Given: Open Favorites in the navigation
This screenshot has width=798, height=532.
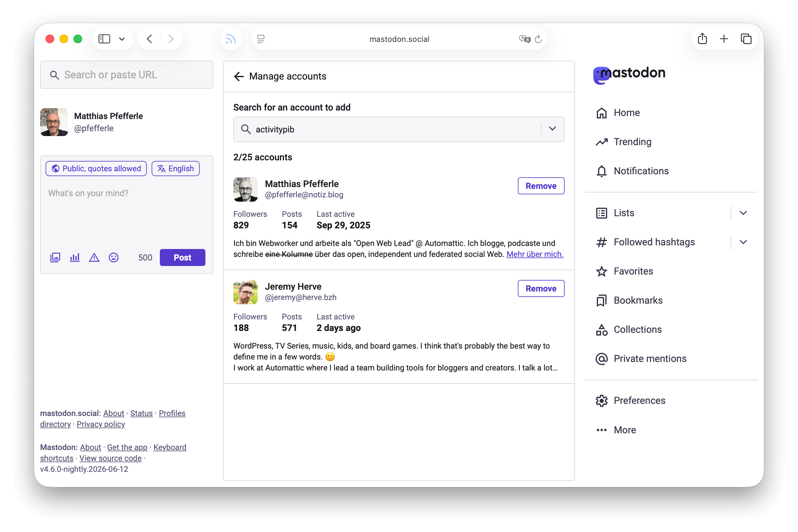Looking at the screenshot, I should click(624, 271).
